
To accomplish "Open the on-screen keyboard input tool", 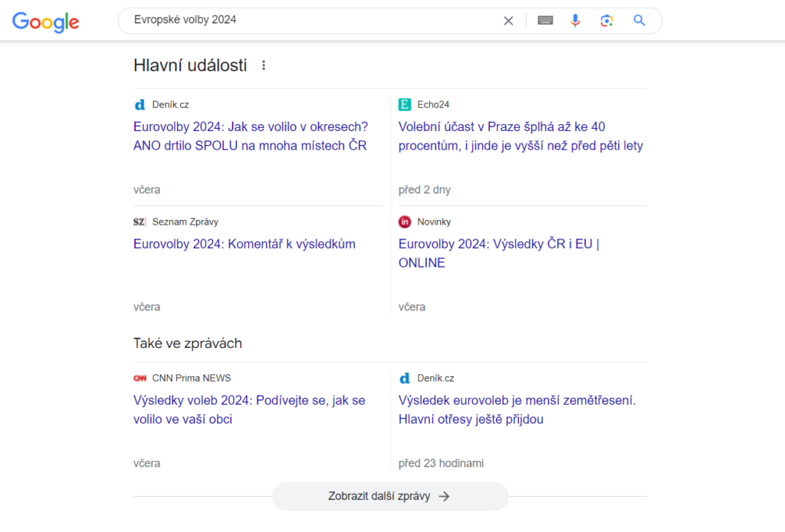I will [545, 21].
